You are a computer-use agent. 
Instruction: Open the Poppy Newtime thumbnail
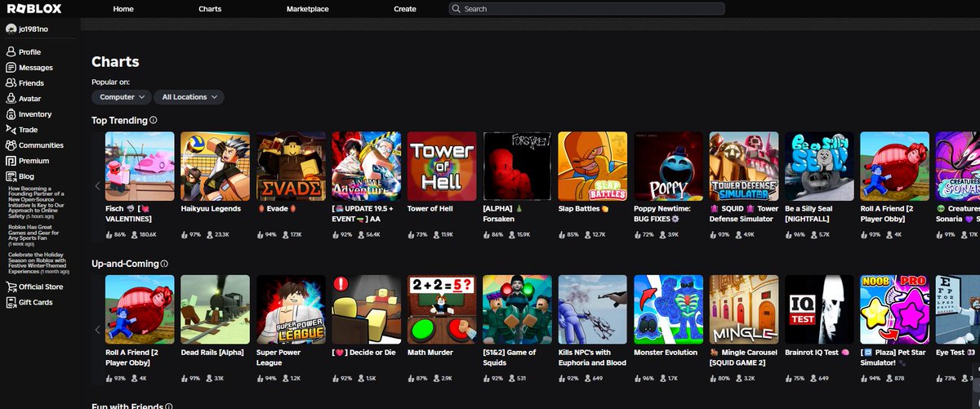[668, 167]
